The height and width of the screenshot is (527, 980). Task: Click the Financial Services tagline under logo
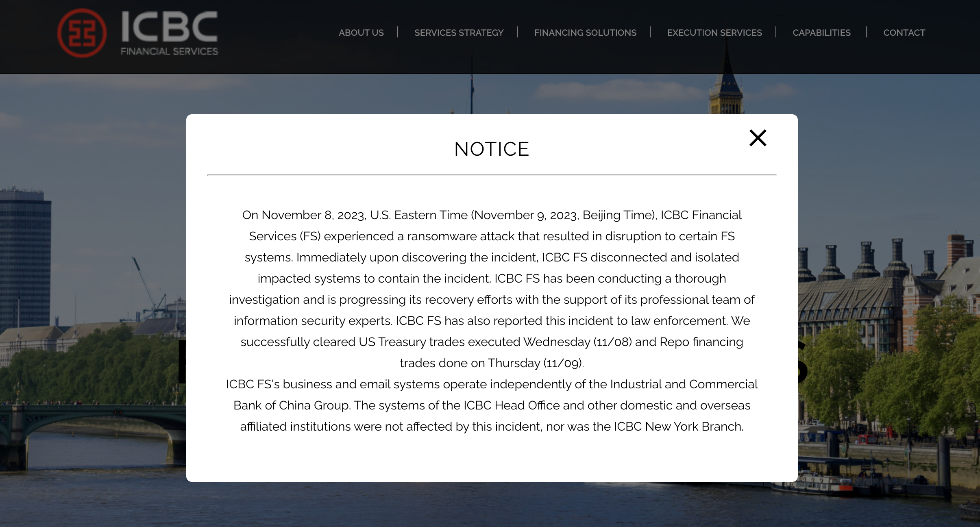pyautogui.click(x=169, y=52)
